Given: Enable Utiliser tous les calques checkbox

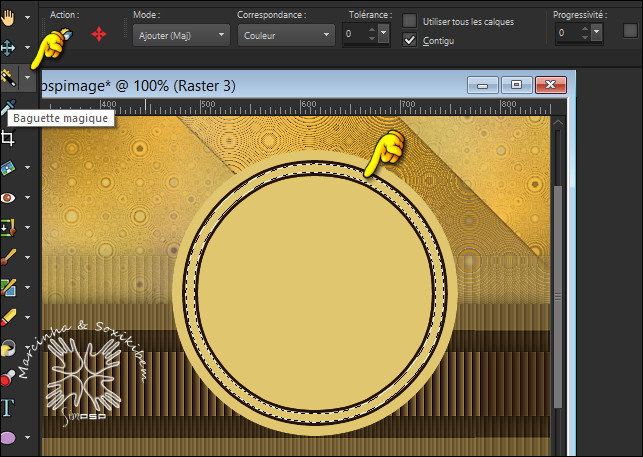Looking at the screenshot, I should (x=410, y=20).
